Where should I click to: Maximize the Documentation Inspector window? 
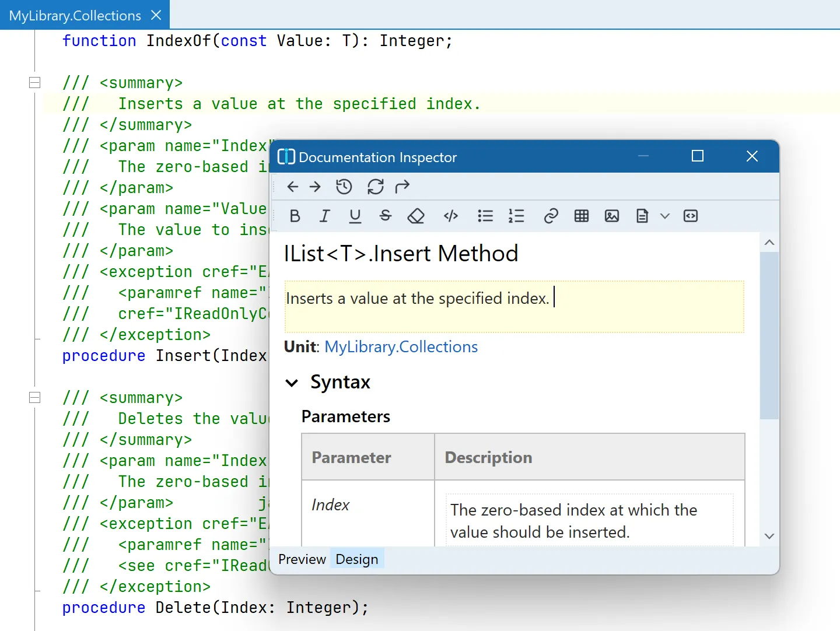(x=698, y=156)
